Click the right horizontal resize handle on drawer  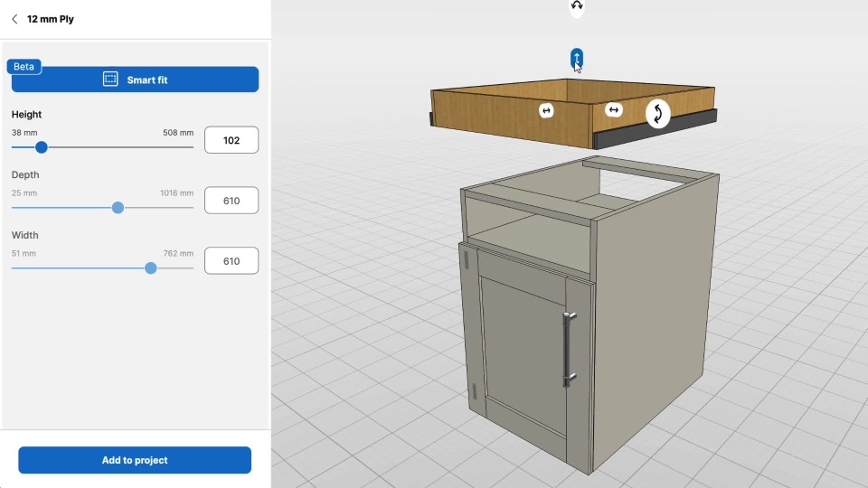click(x=613, y=109)
